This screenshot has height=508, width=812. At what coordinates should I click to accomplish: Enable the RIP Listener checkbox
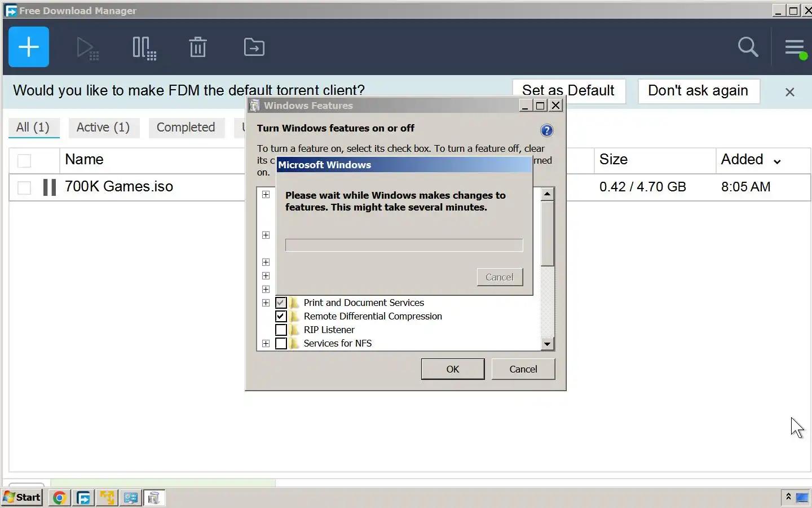click(x=281, y=330)
